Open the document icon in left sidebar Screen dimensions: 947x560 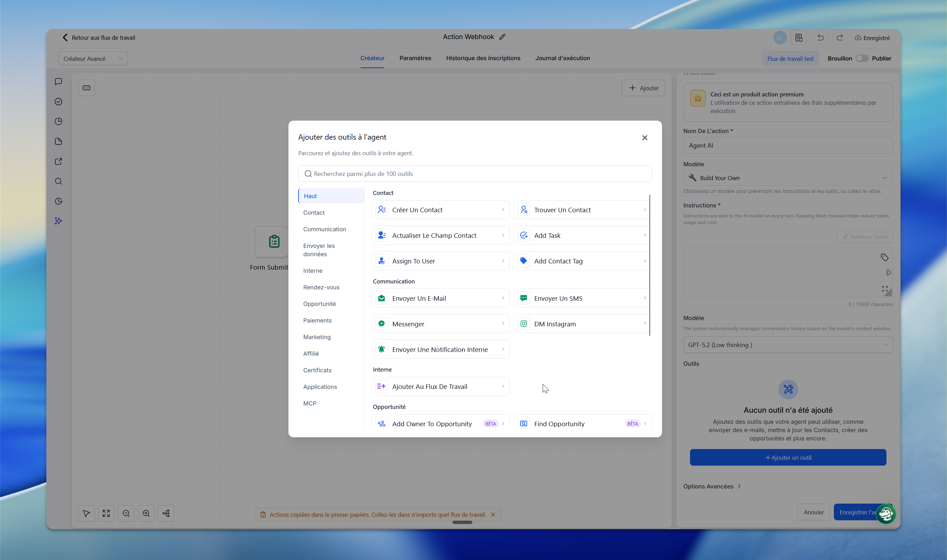click(58, 141)
